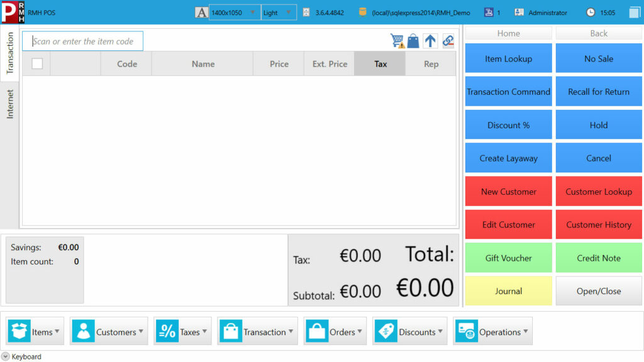Click the Edit Customer button
The height and width of the screenshot is (362, 644).
point(508,224)
